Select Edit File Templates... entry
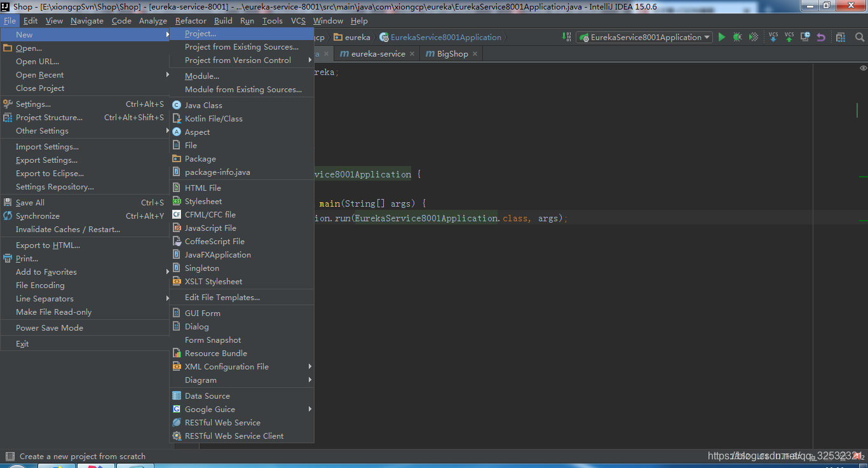Screen dimensions: 868x468 (x=242, y=297)
